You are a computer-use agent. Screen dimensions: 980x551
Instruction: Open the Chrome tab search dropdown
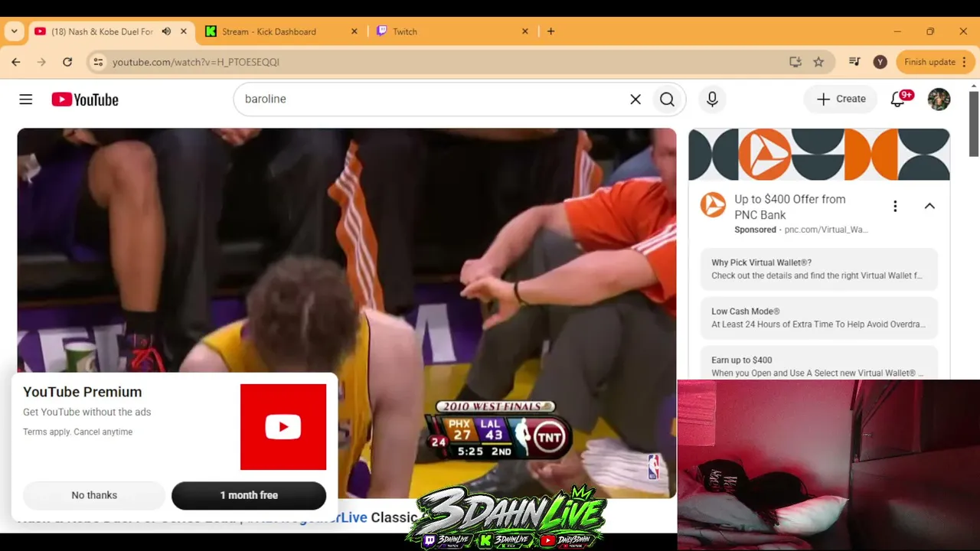pyautogui.click(x=14, y=31)
